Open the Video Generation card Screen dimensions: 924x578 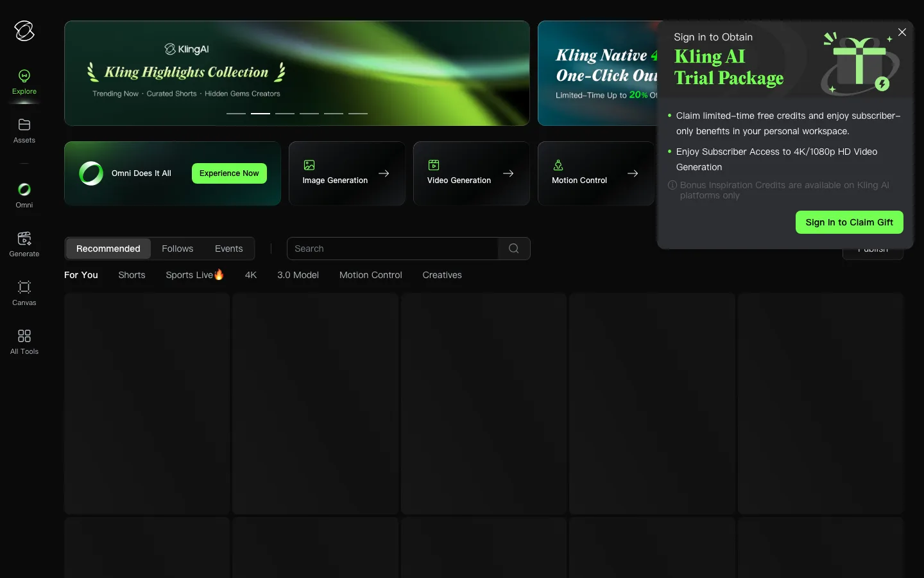tap(472, 173)
